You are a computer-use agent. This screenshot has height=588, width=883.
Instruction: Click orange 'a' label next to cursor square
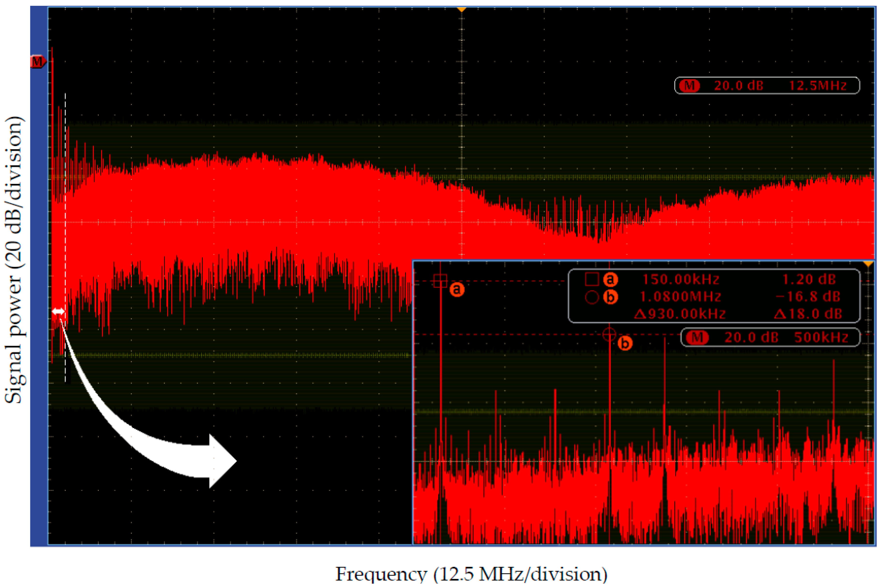457,290
